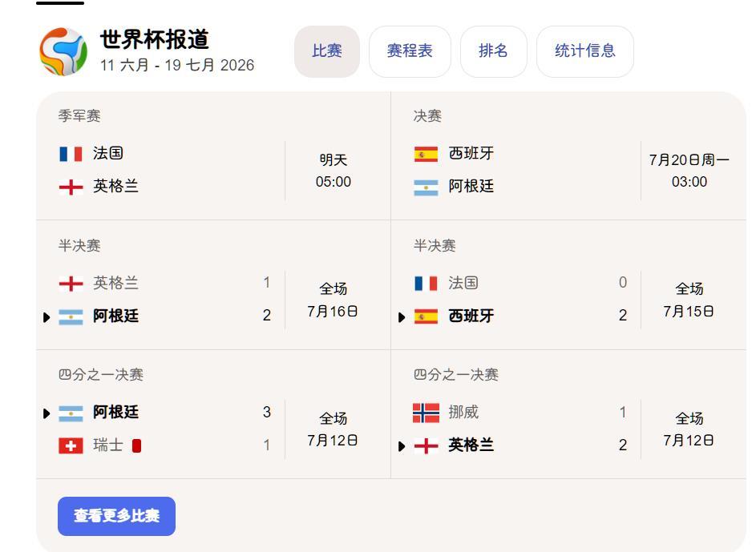
Task: Click Spain flag in the final match
Action: [x=427, y=154]
